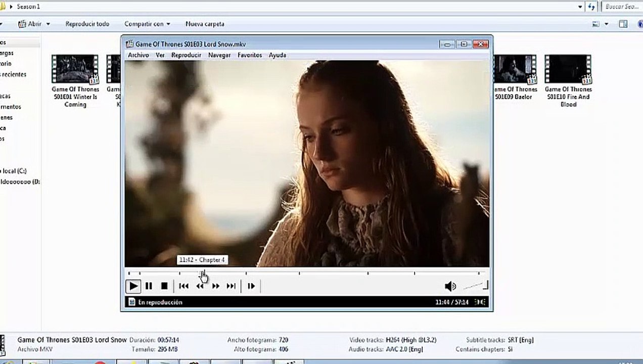Click the icon right of the 11:44 / 57:14 timer
The height and width of the screenshot is (364, 643).
[x=480, y=302]
